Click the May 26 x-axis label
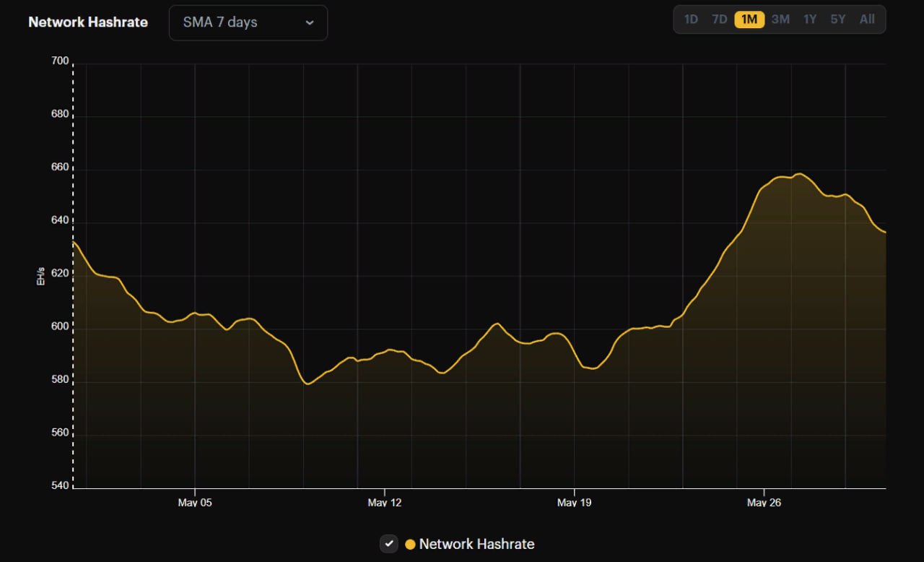Viewport: 924px width, 562px height. click(x=764, y=502)
